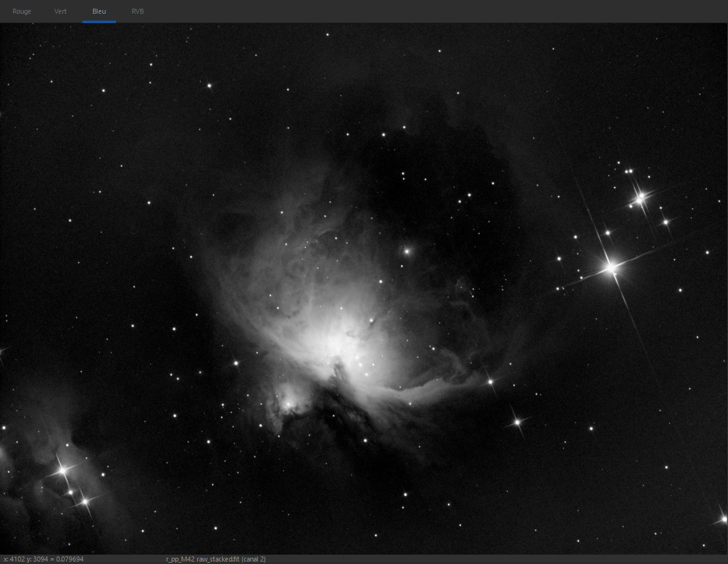Viewport: 728px width, 564px height.
Task: Click the upper spiked star in bottom-left nebula
Action: (x=62, y=470)
